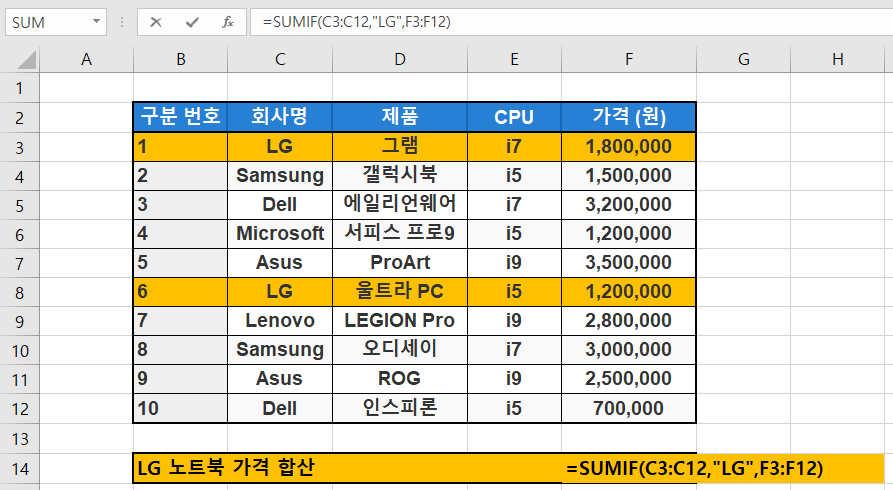Image resolution: width=893 pixels, height=490 pixels.
Task: Click the 제품 header cell
Action: tap(400, 117)
